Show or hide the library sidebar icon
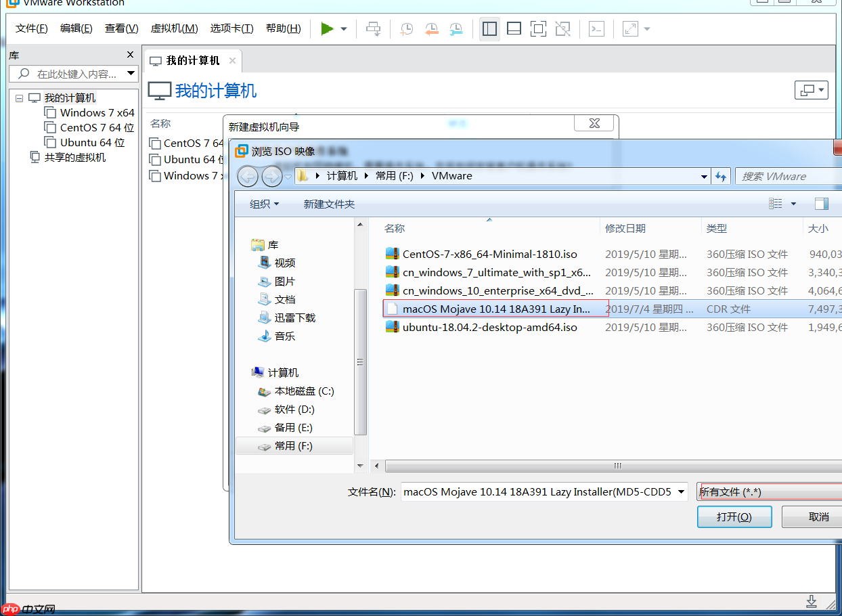This screenshot has height=616, width=842. [489, 28]
